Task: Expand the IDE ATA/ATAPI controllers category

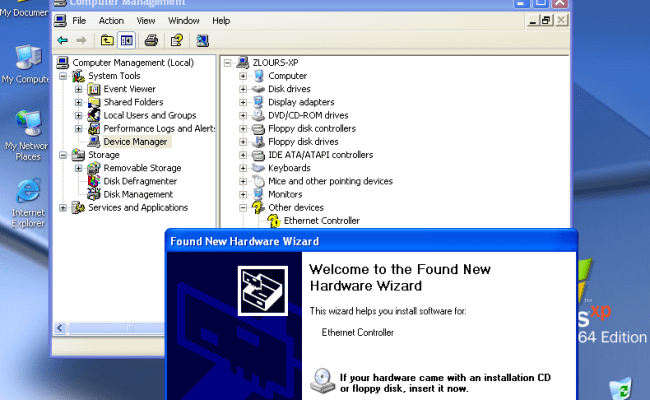Action: pyautogui.click(x=243, y=155)
